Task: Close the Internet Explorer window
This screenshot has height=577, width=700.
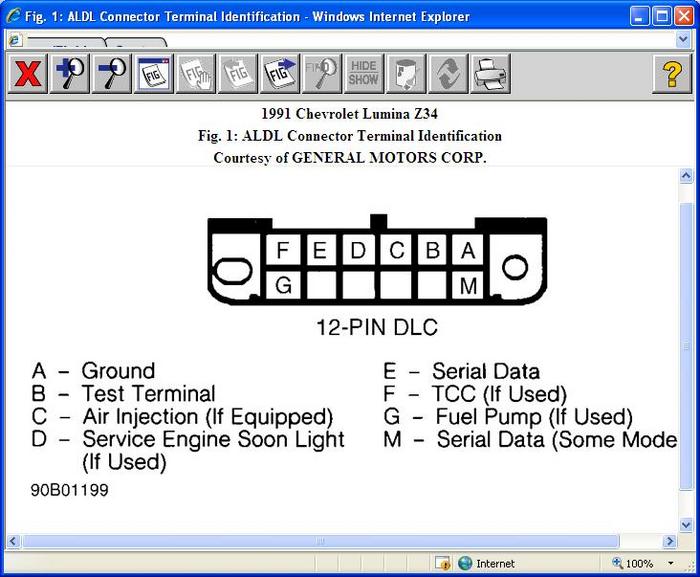Action: pos(683,17)
